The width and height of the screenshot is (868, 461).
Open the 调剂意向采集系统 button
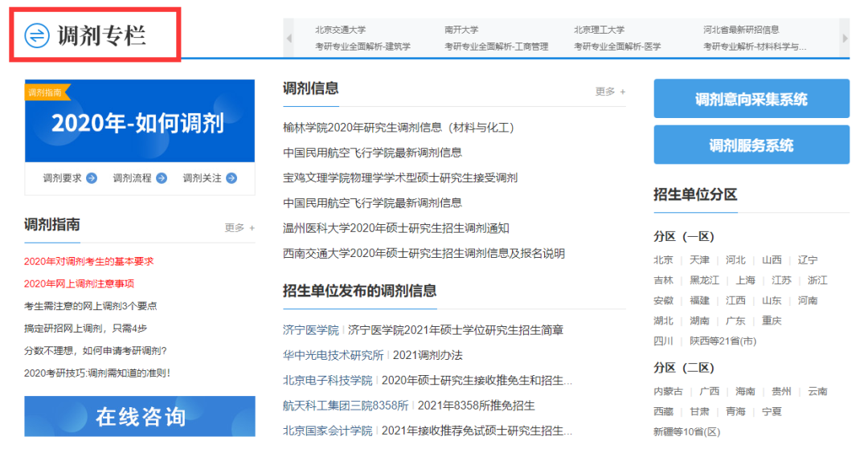point(751,99)
